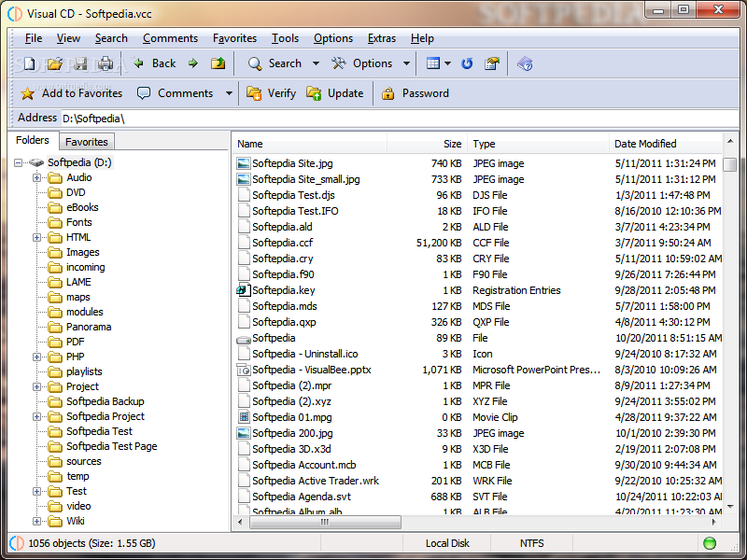
Task: Select the eBooks folder
Action: 82,207
